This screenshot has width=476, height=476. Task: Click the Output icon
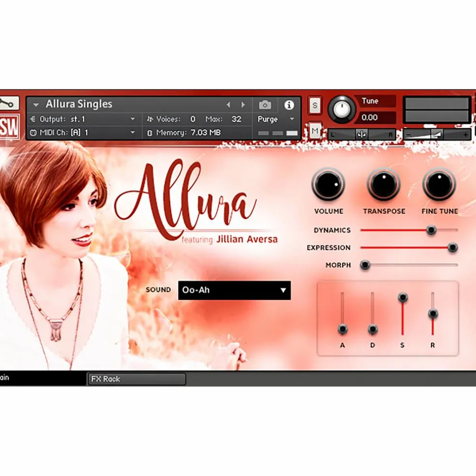33,119
